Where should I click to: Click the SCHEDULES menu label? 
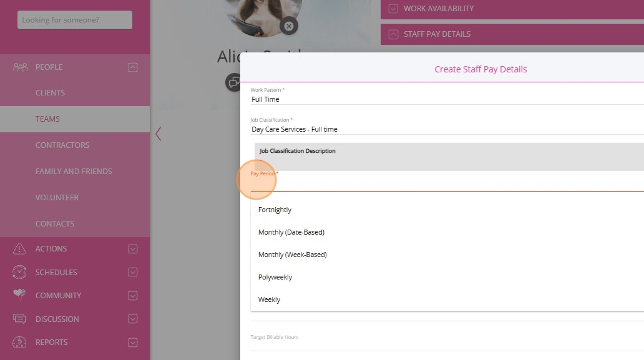56,273
